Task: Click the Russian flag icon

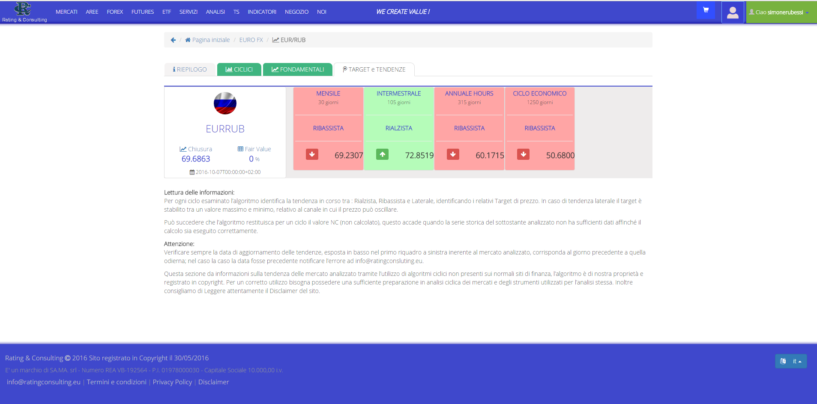Action: (225, 103)
